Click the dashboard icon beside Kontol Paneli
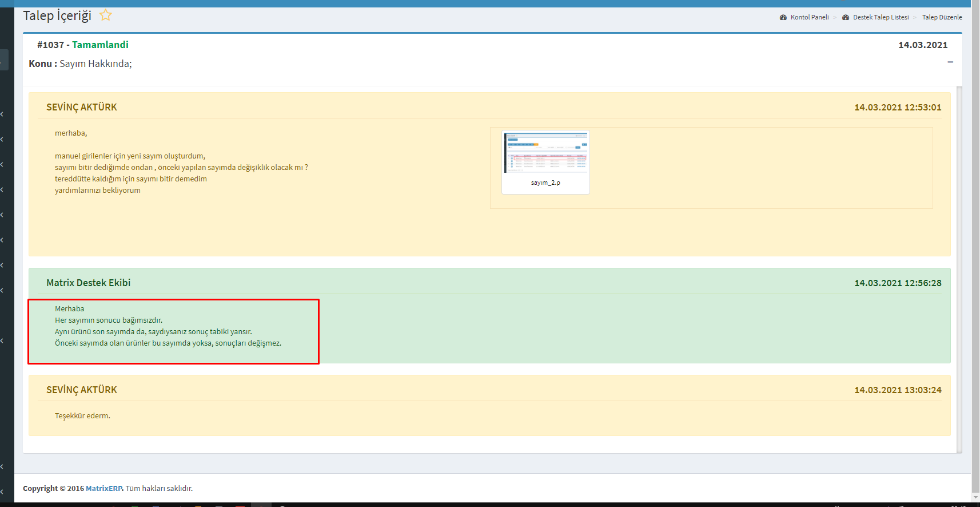The width and height of the screenshot is (980, 507). [783, 17]
